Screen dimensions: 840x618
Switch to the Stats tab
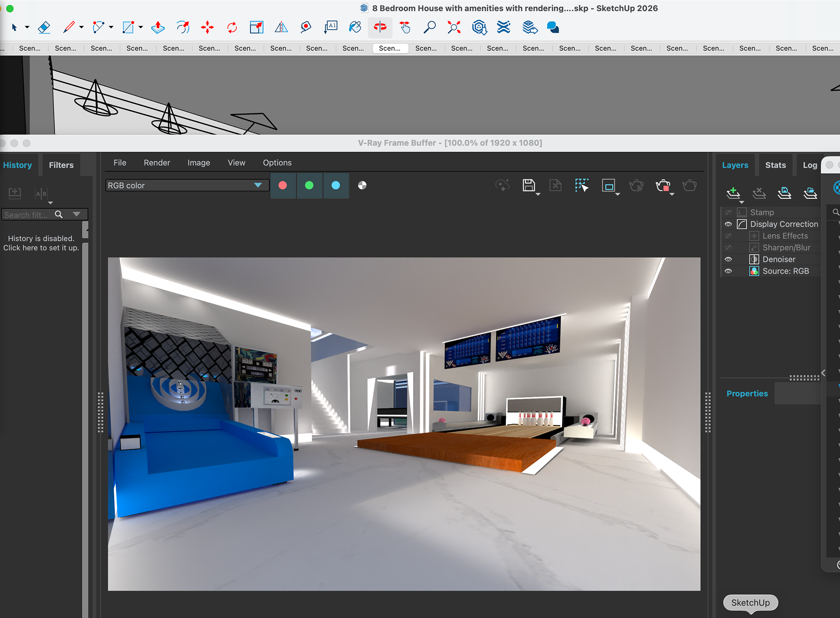[x=775, y=165]
